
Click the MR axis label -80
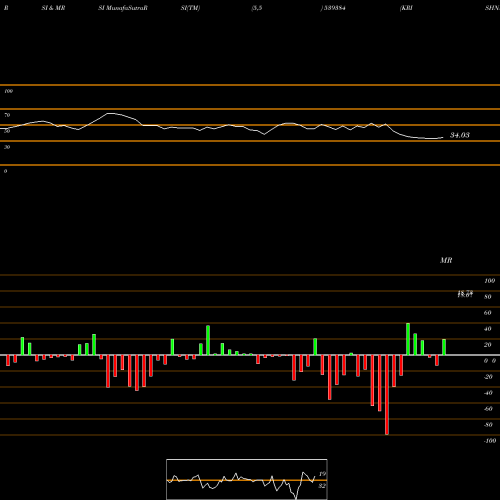coord(488,425)
